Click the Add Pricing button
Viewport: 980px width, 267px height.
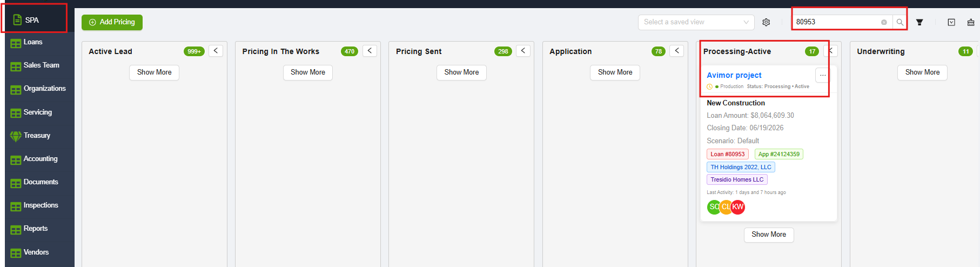coord(112,22)
